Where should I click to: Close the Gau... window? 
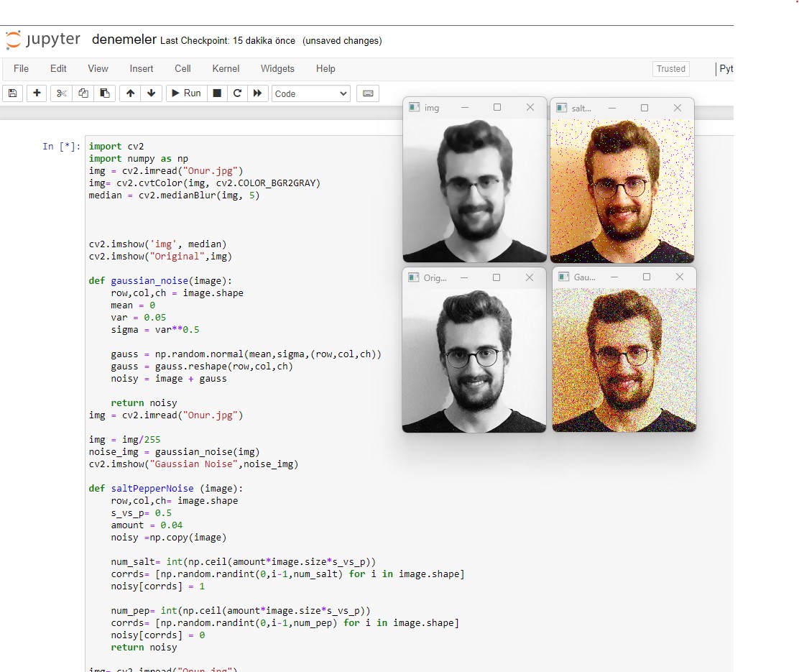click(679, 276)
